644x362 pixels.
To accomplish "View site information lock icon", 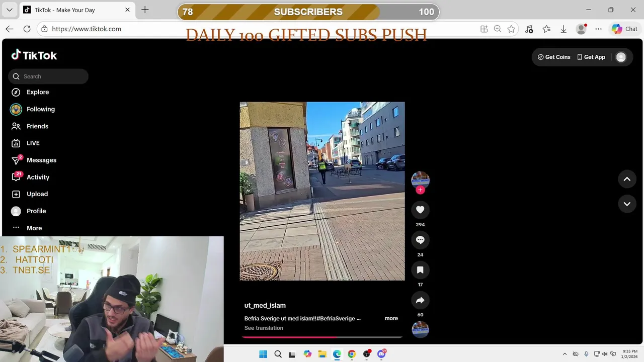I will click(x=44, y=29).
